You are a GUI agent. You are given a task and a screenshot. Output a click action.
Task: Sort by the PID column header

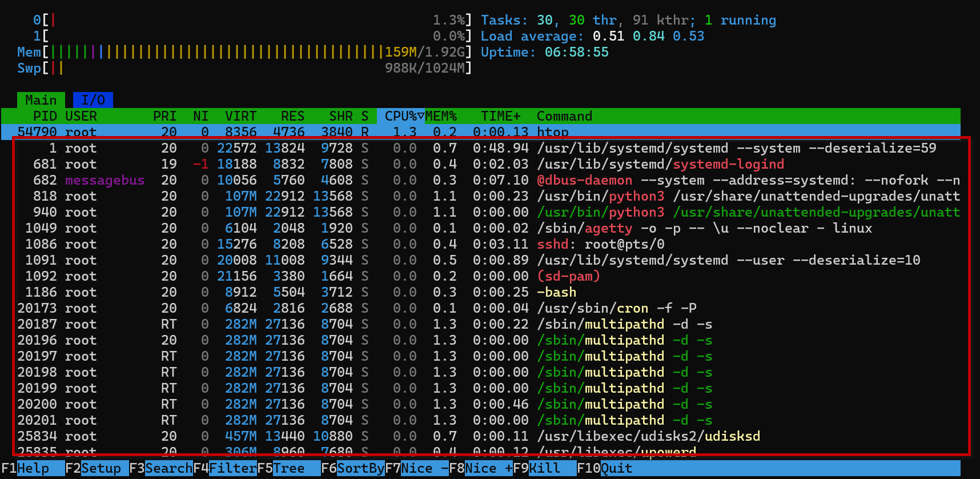[45, 116]
